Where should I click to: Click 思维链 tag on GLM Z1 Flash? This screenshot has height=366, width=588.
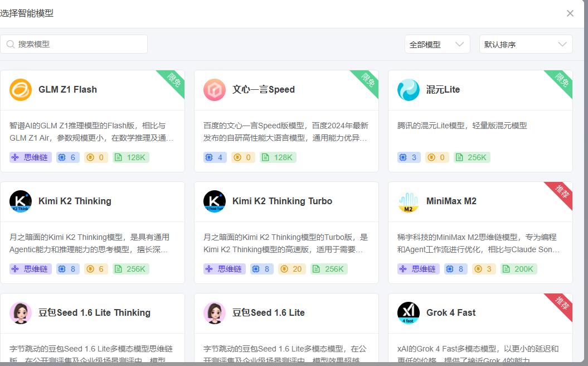31,157
